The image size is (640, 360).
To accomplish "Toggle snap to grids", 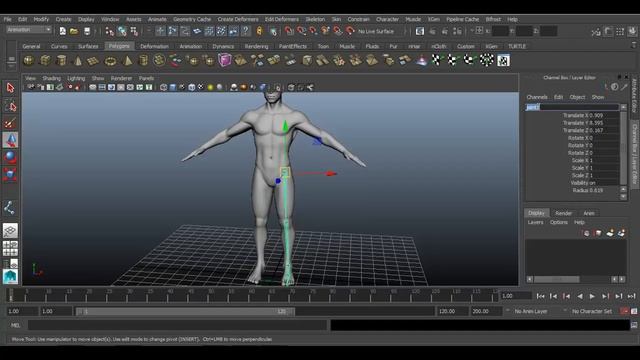I will [x=289, y=31].
